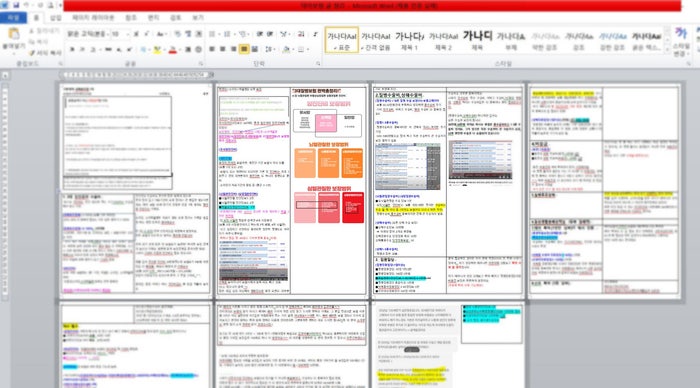Apply the 제목 1 heading style
700x388 pixels.
point(409,40)
